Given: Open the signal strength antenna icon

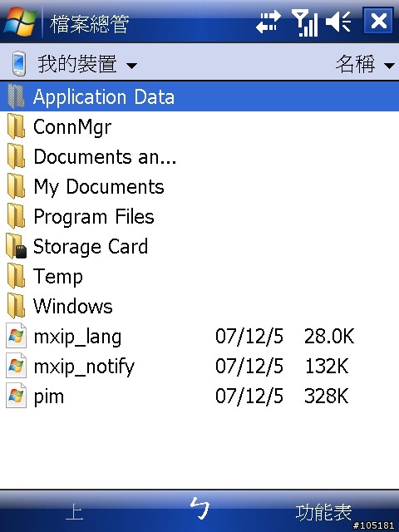Looking at the screenshot, I should click(305, 22).
